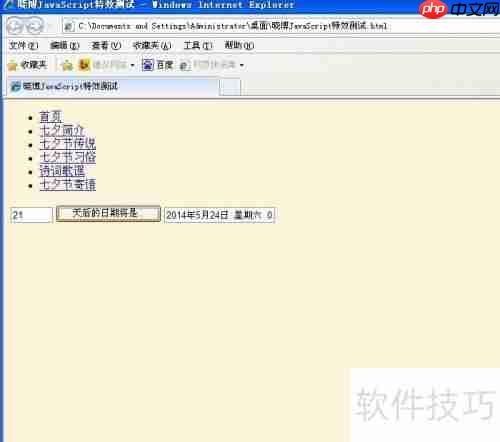The height and width of the screenshot is (442, 500).
Task: Follow the 七夕节传说 link
Action: (x=68, y=144)
